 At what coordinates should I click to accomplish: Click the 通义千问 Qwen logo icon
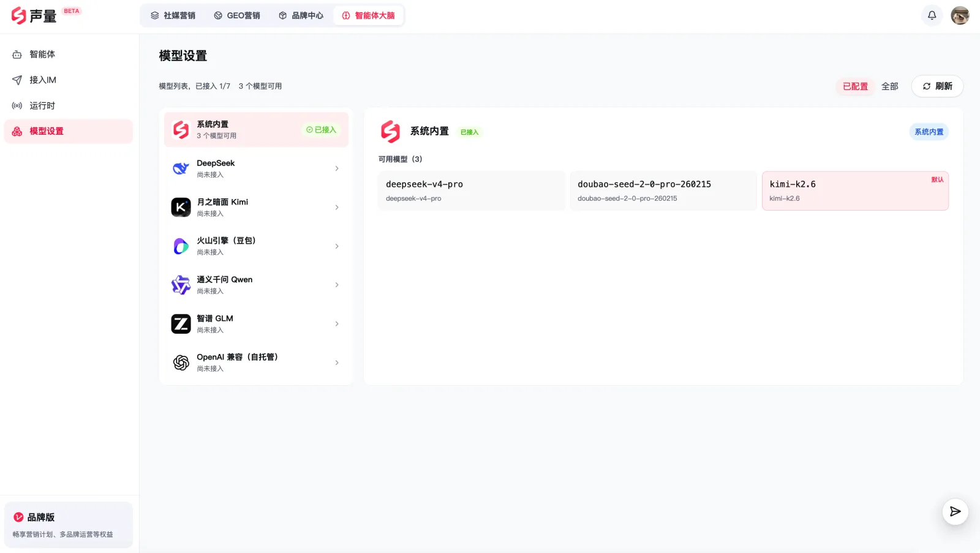[x=181, y=285]
